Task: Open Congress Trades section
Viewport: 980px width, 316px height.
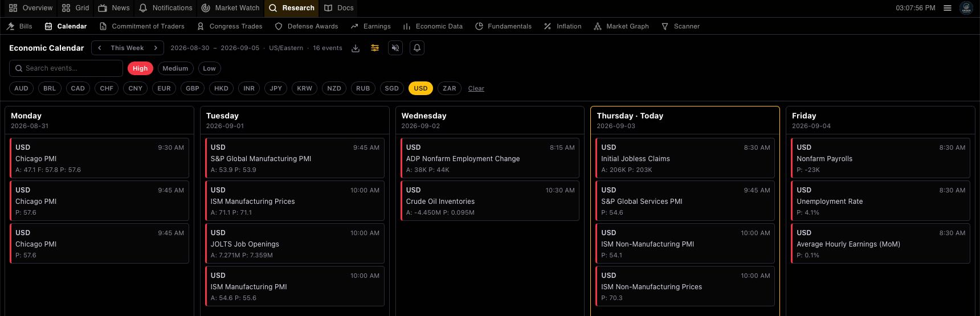Action: 230,26
